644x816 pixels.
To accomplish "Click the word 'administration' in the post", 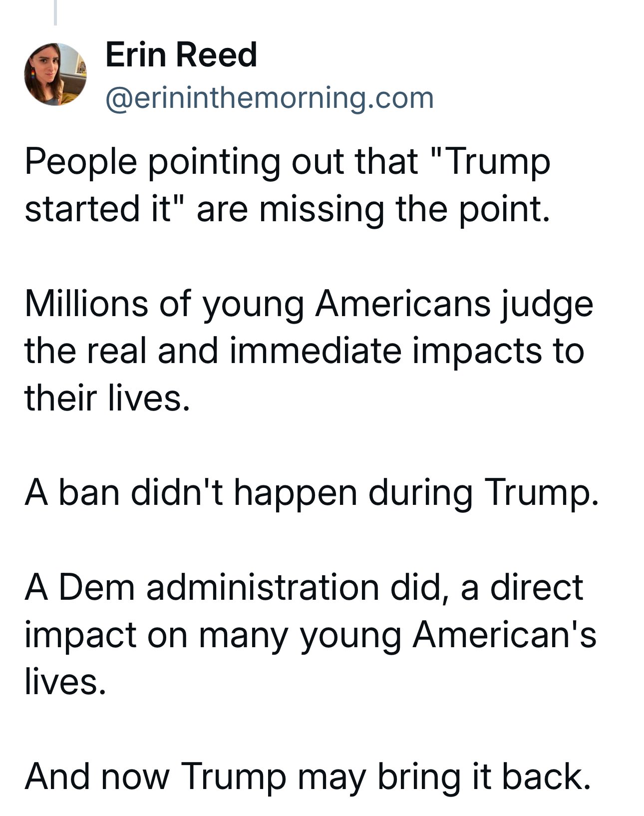I will tap(263, 587).
